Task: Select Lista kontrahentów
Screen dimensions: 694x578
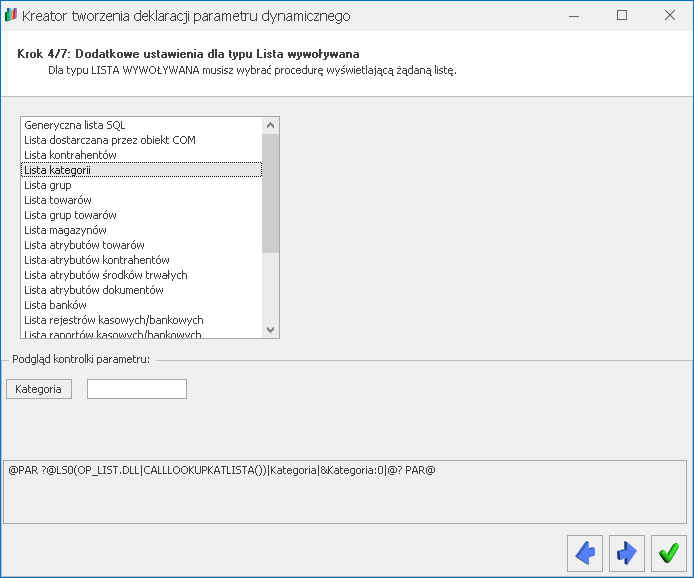Action: pyautogui.click(x=141, y=155)
